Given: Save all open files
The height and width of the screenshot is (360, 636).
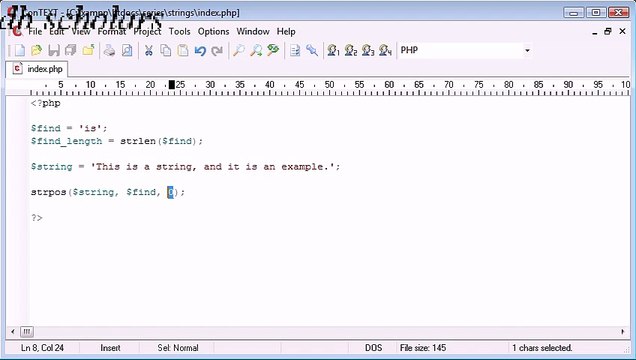Looking at the screenshot, I should click(x=71, y=50).
